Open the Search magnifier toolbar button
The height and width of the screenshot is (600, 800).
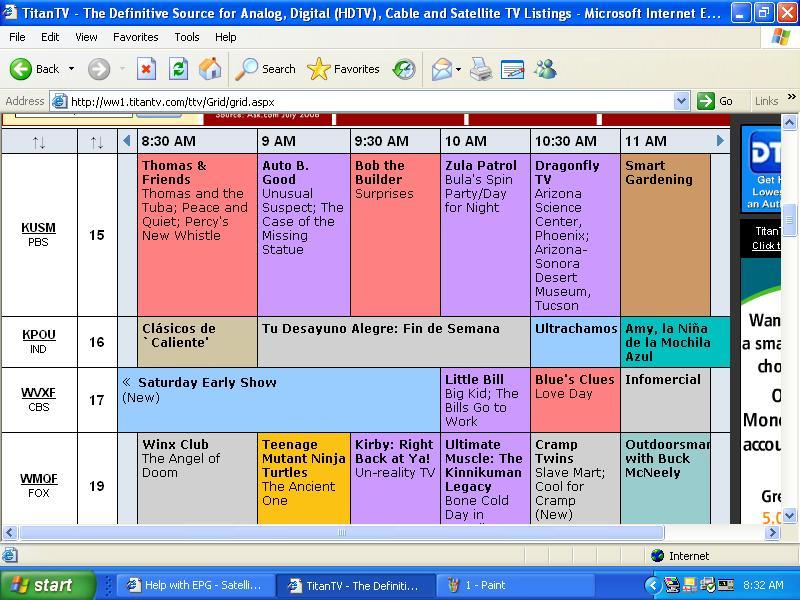click(x=265, y=69)
